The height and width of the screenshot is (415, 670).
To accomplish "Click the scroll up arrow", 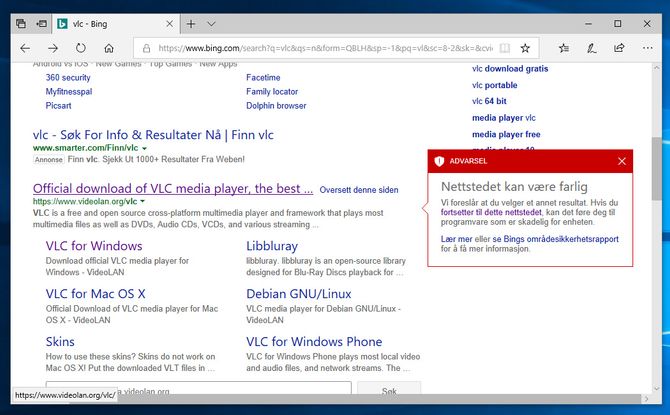I will (x=657, y=68).
